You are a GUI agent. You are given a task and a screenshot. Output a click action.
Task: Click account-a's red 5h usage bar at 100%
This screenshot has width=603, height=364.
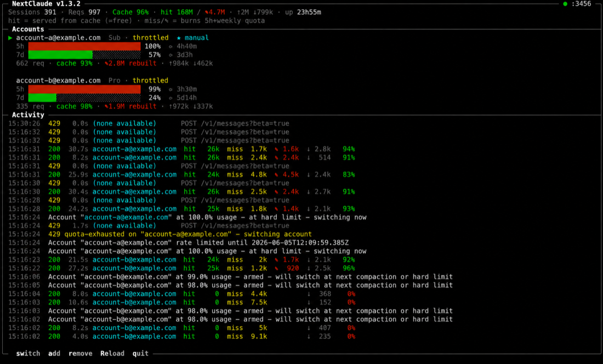tap(84, 46)
